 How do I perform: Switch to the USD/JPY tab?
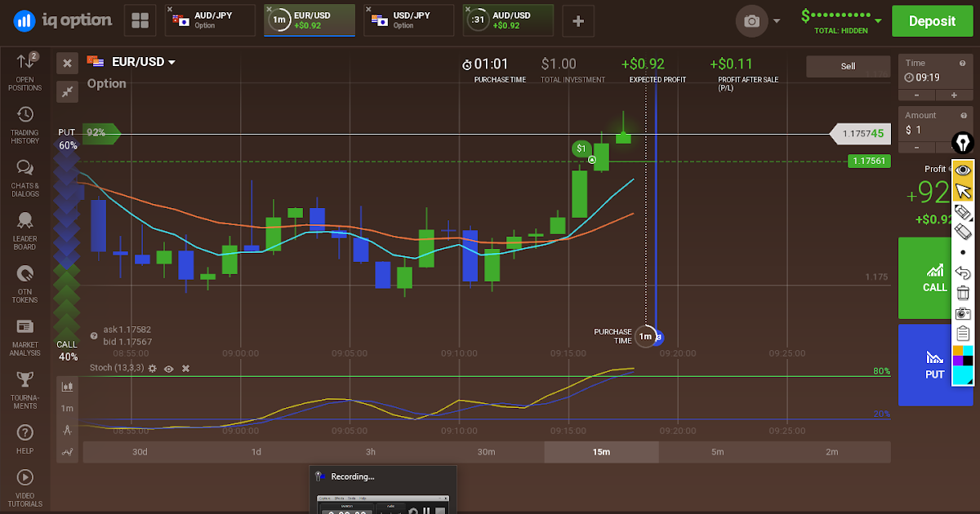tap(409, 20)
